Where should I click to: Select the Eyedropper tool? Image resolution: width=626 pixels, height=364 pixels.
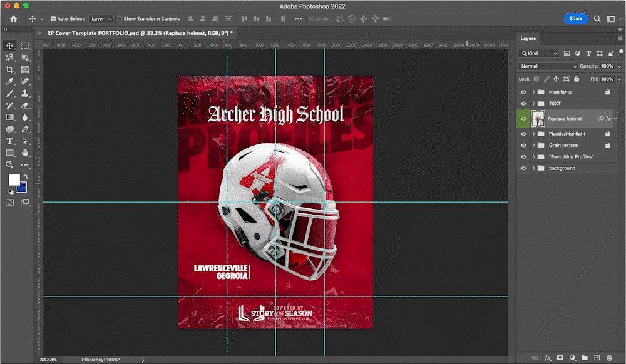tap(10, 81)
